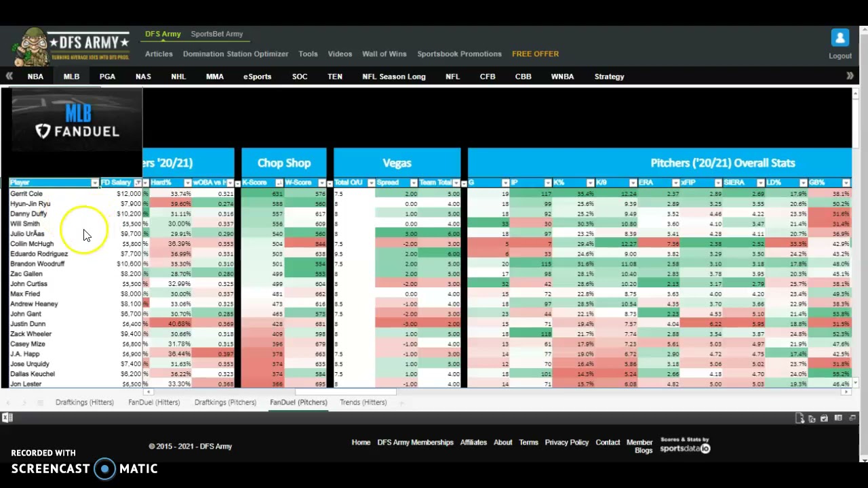Click the all-sheets list icon beside sheet tabs
Image resolution: width=868 pixels, height=488 pixels.
tap(40, 403)
